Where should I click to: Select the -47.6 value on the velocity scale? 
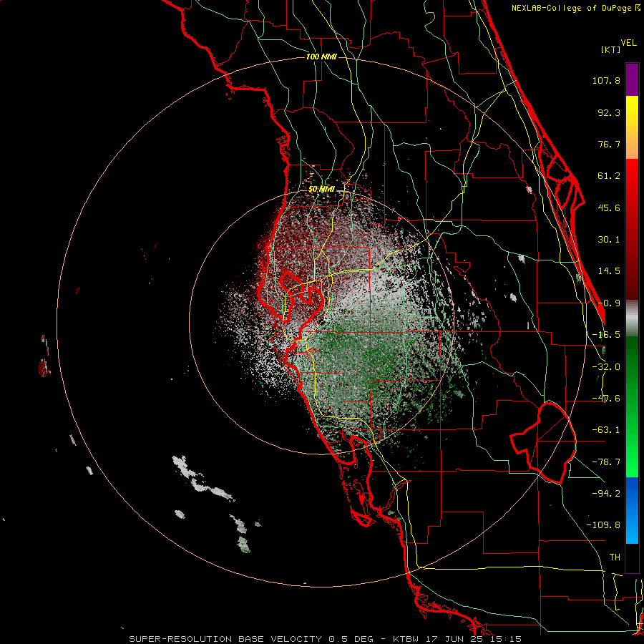606,399
